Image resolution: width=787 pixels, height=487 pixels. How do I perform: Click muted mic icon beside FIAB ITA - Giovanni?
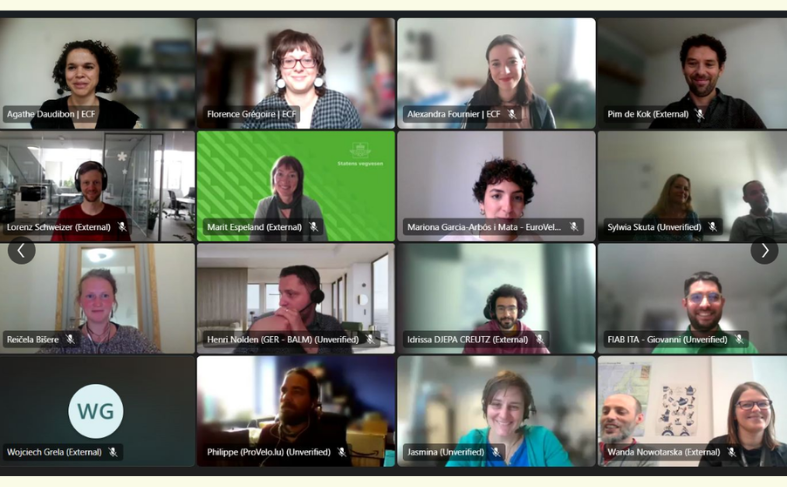click(739, 339)
